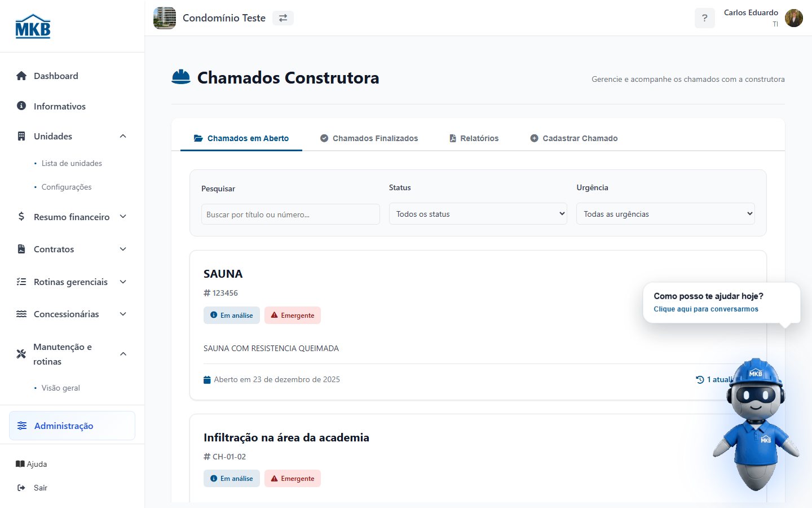The width and height of the screenshot is (812, 508).
Task: Click the checkmark icon on Chamados Finalizados
Action: pos(324,138)
